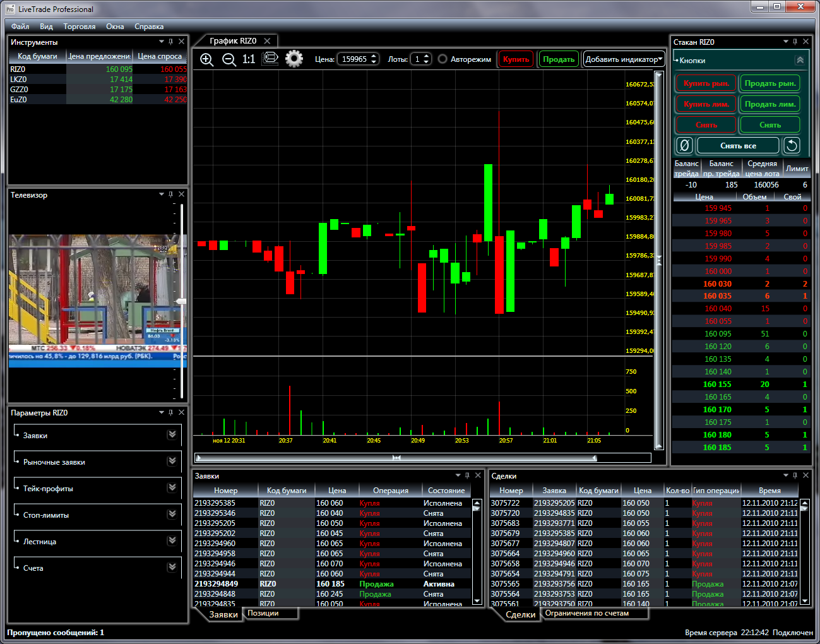820x644 pixels.
Task: Expand the Тейк-профиты section
Action: click(172, 487)
